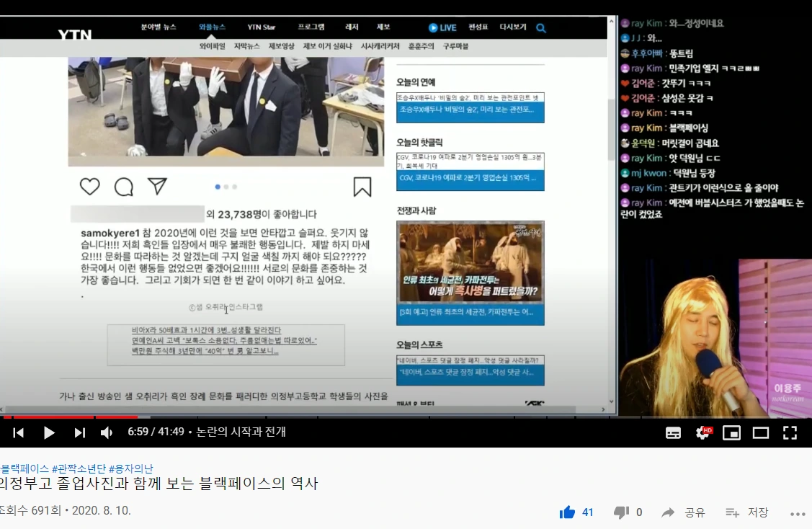Viewport: 812px width, 529px height.
Task: Click the Instagram comment bubble icon
Action: coord(124,187)
